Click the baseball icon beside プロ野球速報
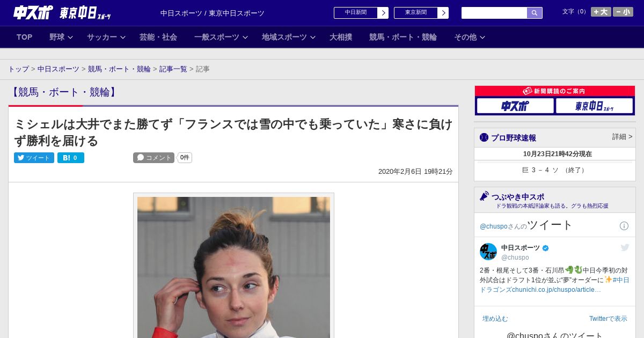 tap(484, 138)
